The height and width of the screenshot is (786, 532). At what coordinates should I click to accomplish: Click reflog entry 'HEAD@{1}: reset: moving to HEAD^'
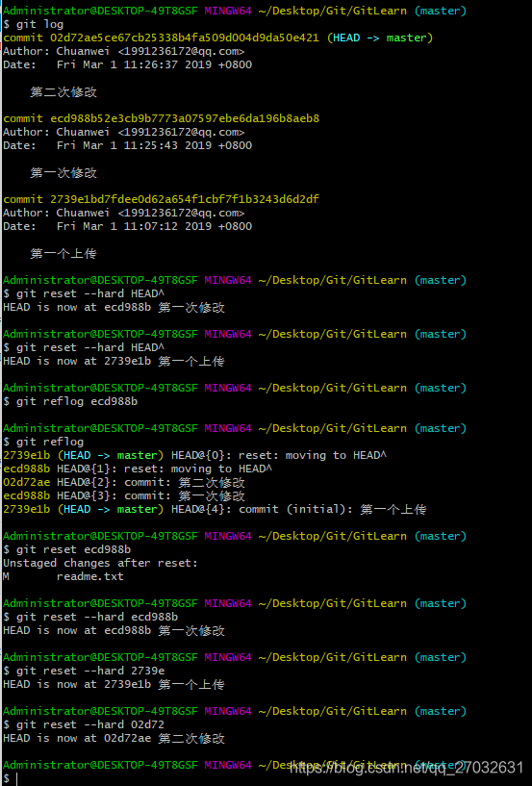[165, 469]
